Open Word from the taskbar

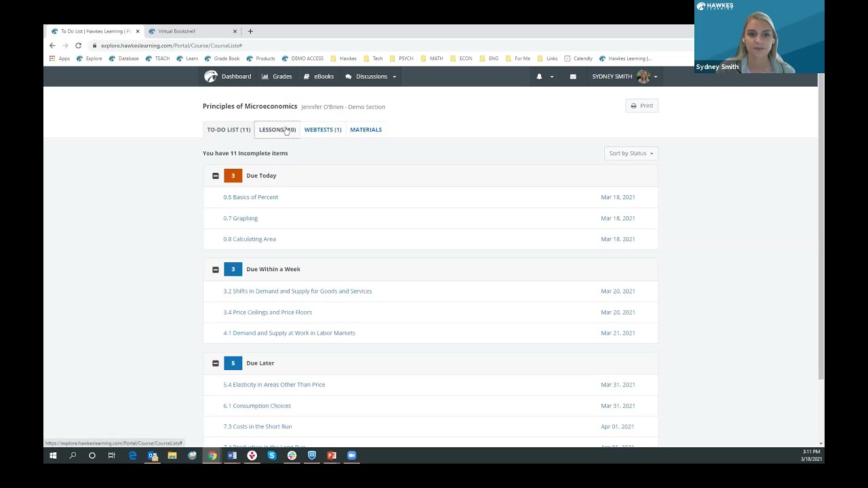click(x=232, y=455)
